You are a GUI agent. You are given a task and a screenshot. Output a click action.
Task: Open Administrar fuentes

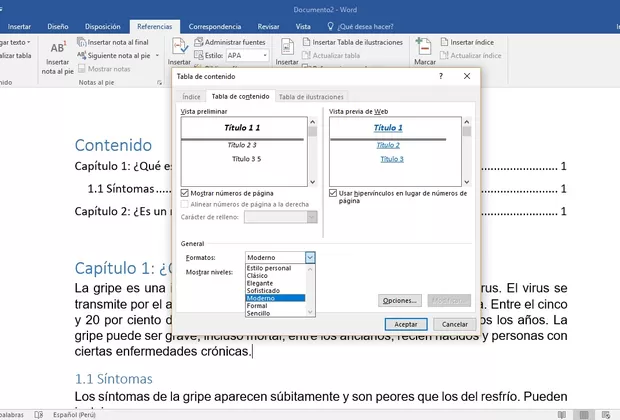[x=230, y=42]
